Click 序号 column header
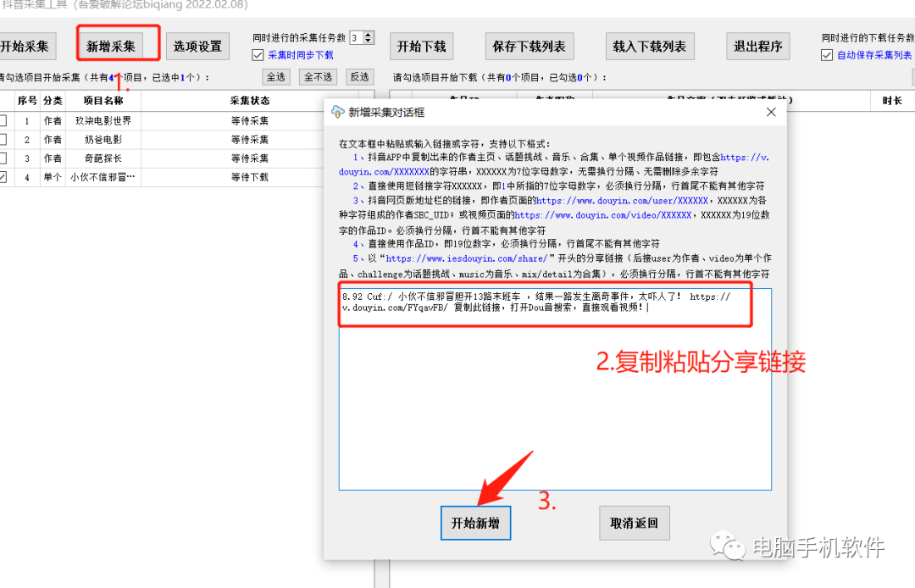The width and height of the screenshot is (915, 588). [27, 100]
